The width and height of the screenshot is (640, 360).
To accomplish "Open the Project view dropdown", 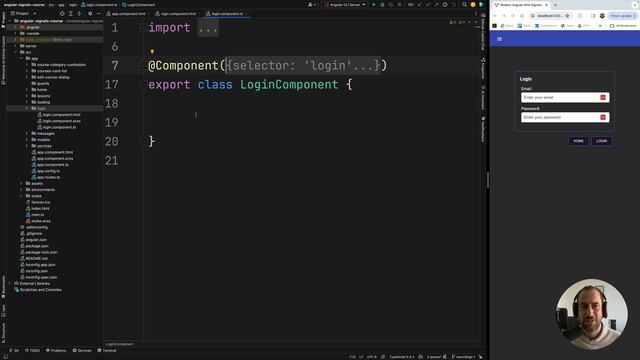I will [23, 13].
